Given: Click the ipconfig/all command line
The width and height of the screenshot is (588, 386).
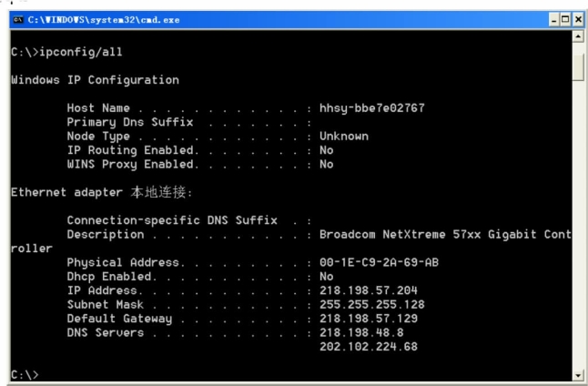Looking at the screenshot, I should (x=66, y=52).
